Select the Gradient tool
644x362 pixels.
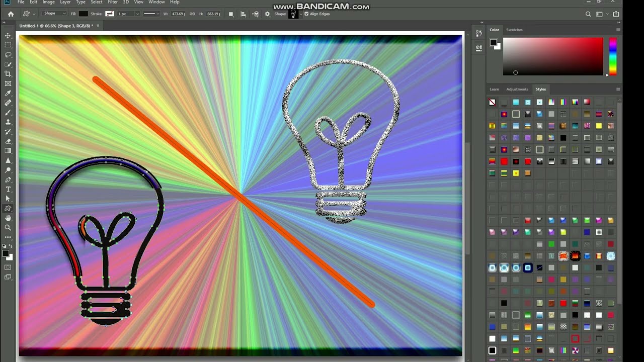tap(8, 151)
